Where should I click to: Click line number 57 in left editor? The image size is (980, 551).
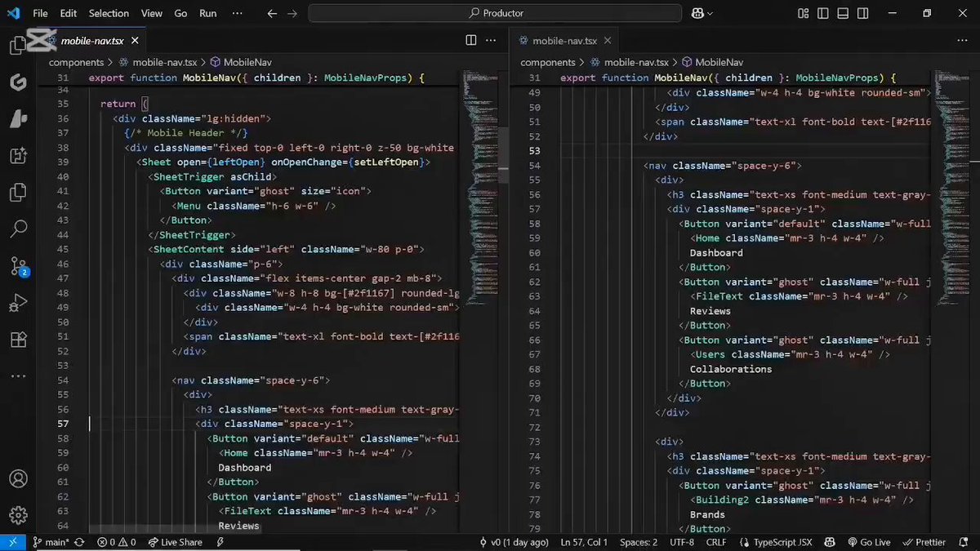64,424
